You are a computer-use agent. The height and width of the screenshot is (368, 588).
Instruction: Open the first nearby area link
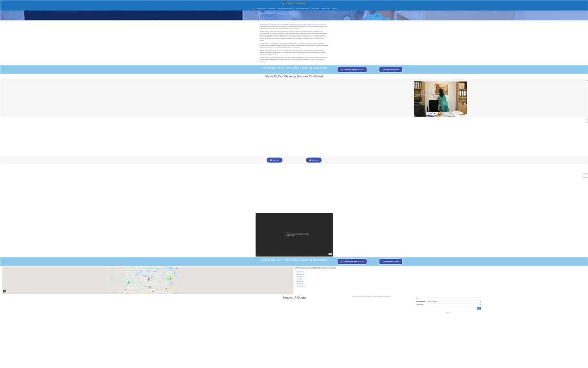(301, 271)
